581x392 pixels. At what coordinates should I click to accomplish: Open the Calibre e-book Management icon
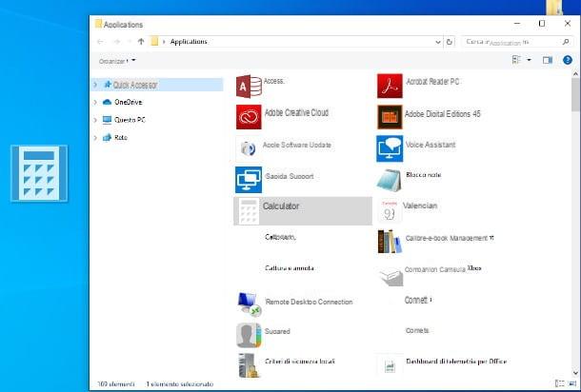point(390,242)
